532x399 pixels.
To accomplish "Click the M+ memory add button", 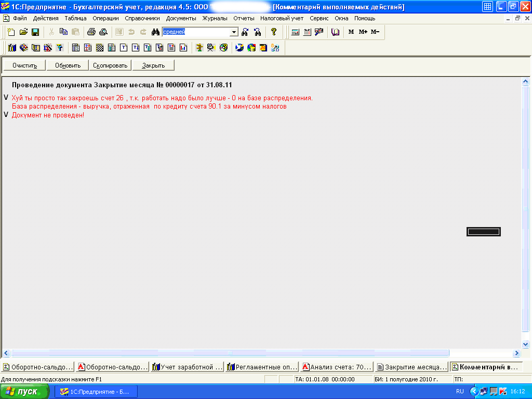I will point(363,32).
